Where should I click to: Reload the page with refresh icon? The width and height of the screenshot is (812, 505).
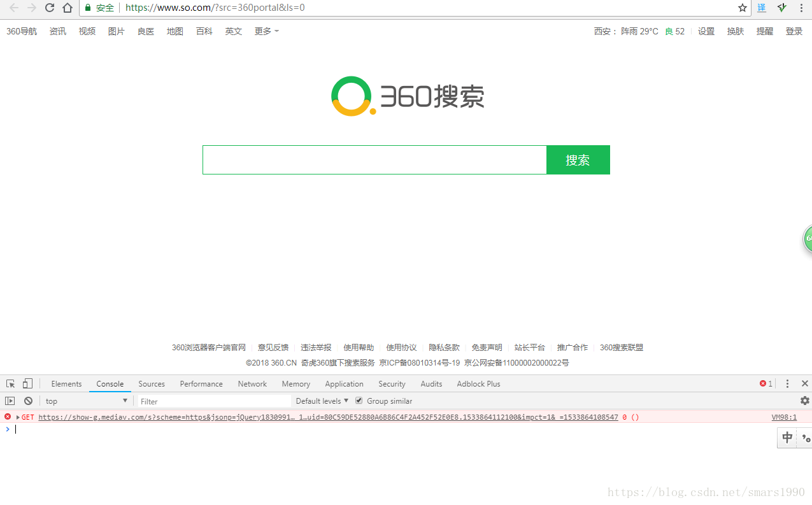pyautogui.click(x=50, y=8)
